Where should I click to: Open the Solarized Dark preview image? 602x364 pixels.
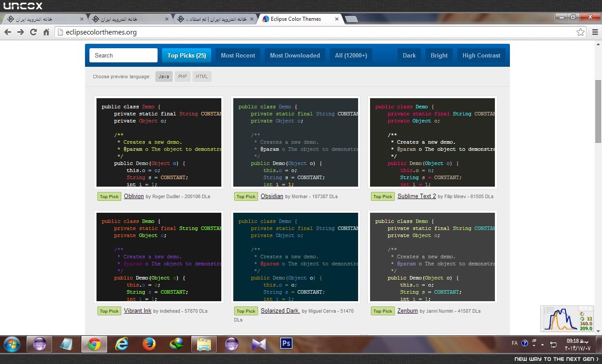coord(296,257)
